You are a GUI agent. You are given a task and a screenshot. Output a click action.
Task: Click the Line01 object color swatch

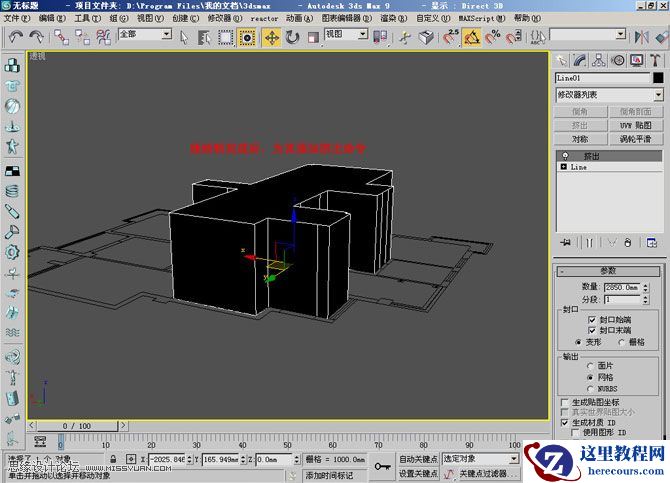tap(658, 78)
